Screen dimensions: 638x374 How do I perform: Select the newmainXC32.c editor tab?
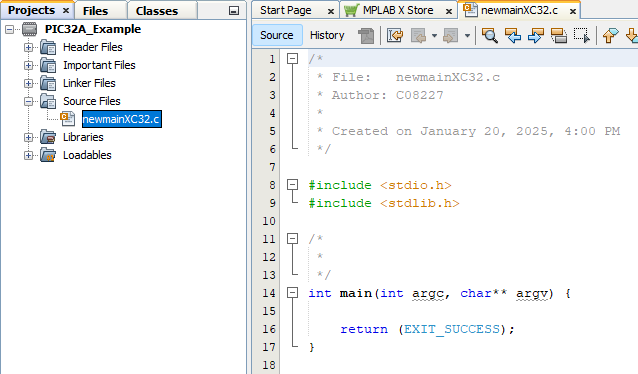519,10
